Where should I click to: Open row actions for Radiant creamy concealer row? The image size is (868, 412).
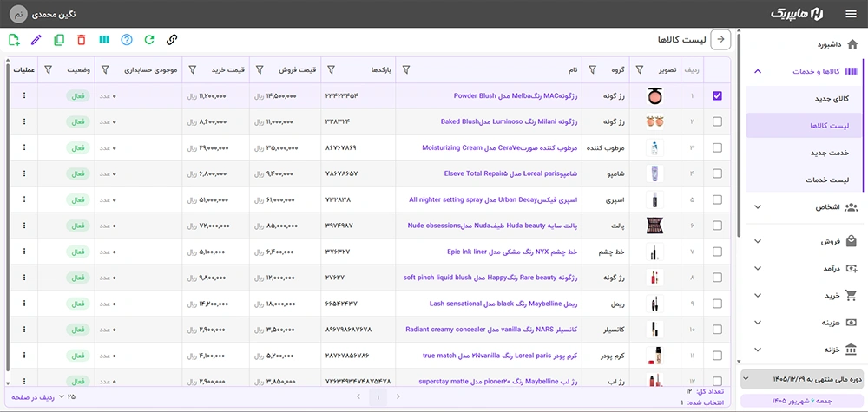point(23,330)
